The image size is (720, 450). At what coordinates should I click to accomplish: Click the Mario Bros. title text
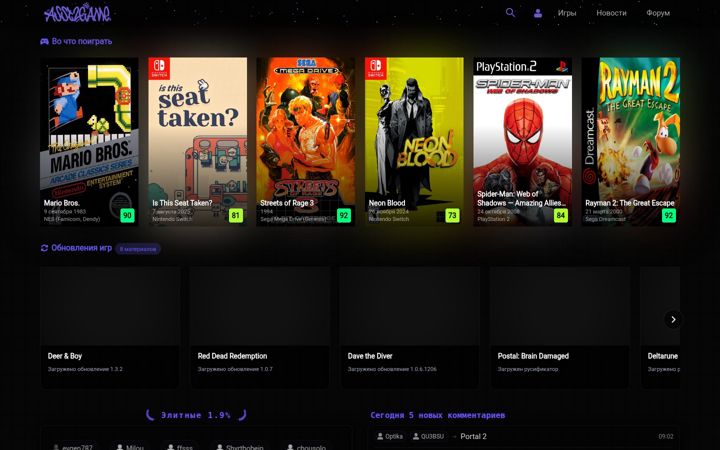(62, 202)
